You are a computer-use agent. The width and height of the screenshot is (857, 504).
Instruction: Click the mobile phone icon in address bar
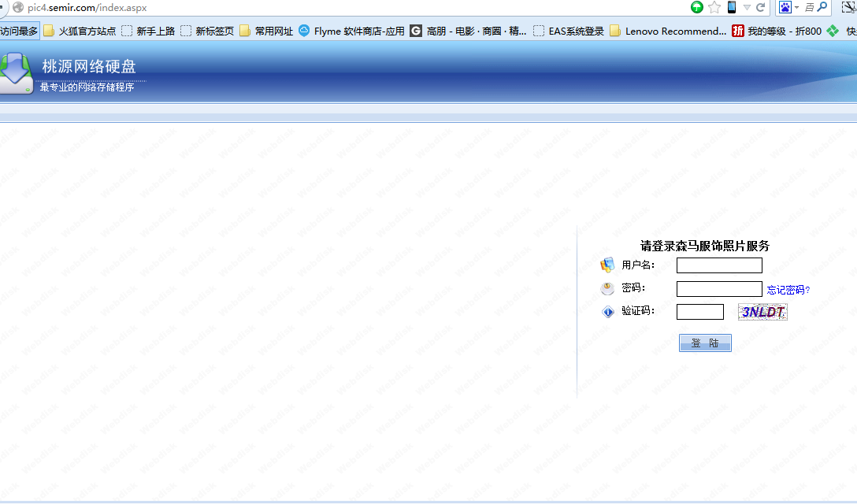point(731,7)
